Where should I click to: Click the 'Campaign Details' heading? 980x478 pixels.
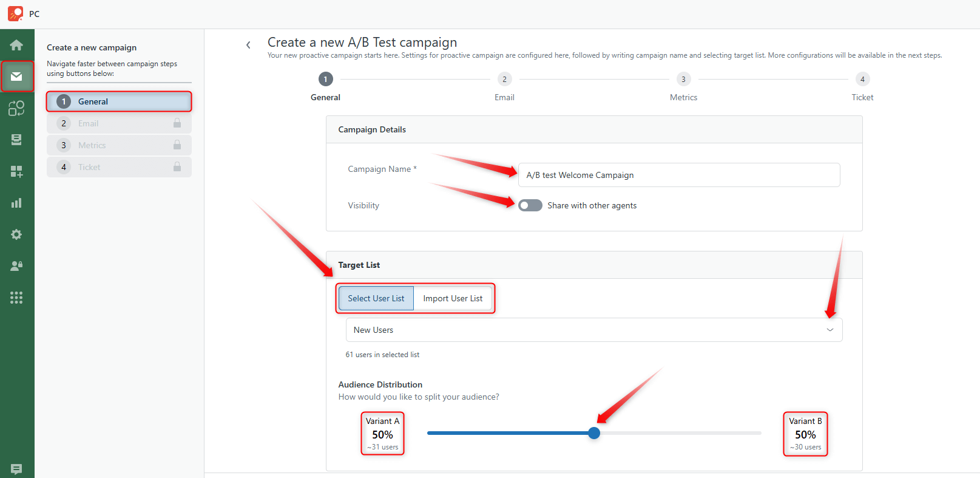[372, 129]
